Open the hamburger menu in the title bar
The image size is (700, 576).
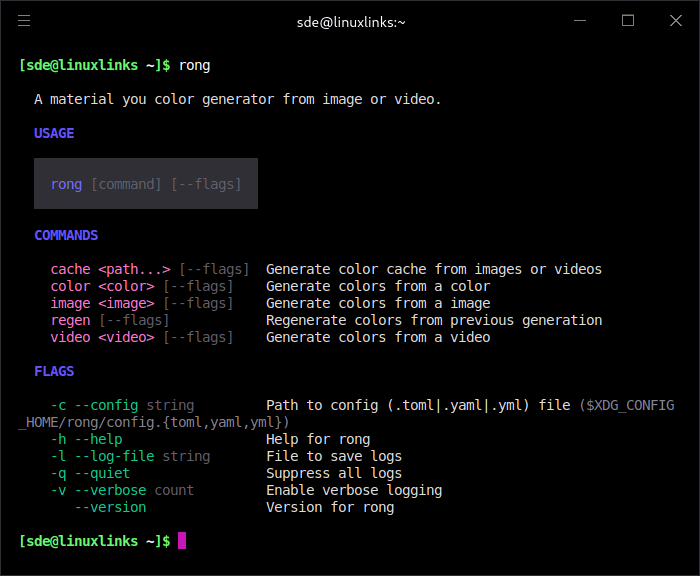(24, 21)
